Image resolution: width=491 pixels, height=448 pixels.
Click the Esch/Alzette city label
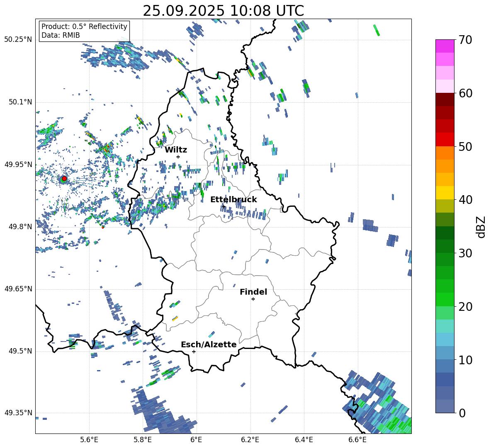pyautogui.click(x=209, y=344)
